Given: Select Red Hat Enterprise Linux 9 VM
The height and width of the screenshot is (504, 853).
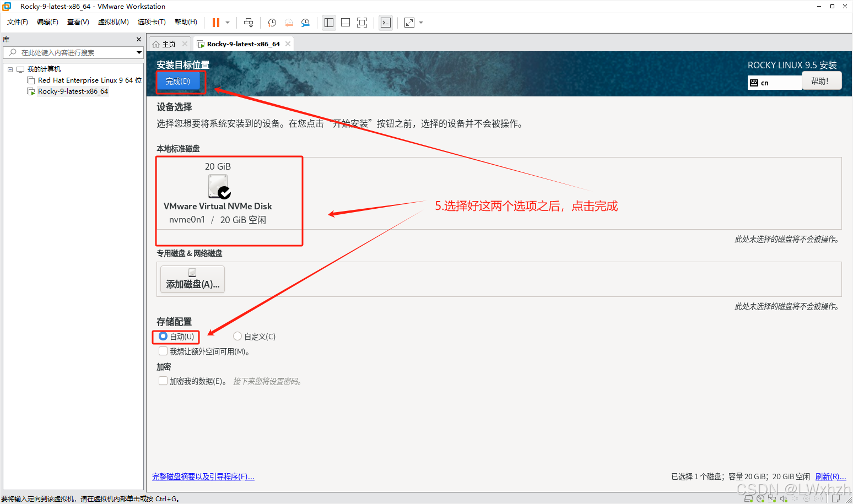Looking at the screenshot, I should [x=89, y=80].
